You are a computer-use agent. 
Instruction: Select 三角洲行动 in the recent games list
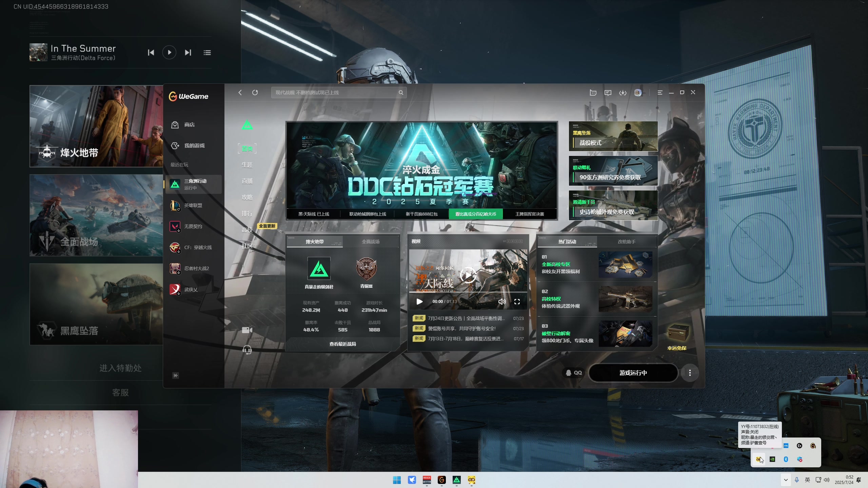coord(193,184)
